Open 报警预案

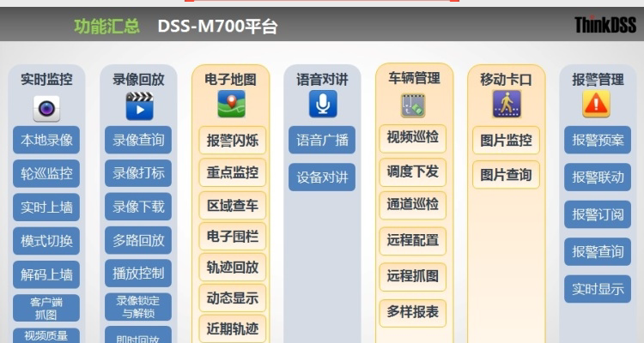598,140
